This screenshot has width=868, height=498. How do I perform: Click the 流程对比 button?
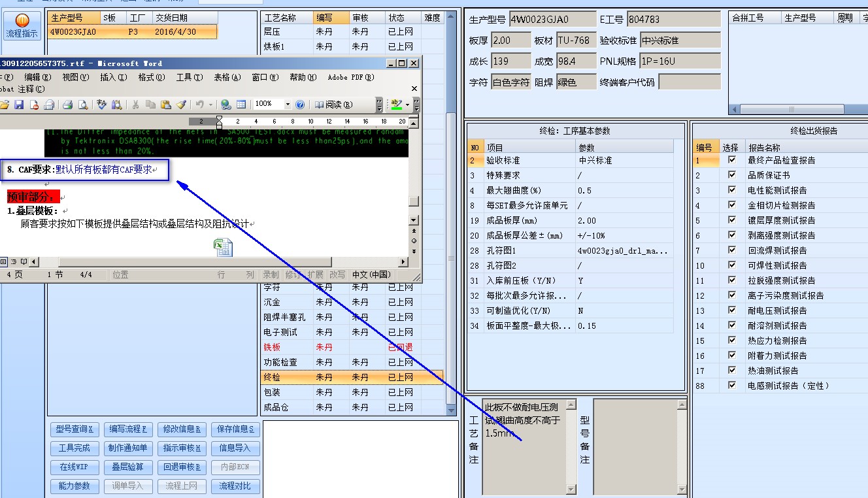click(x=235, y=486)
